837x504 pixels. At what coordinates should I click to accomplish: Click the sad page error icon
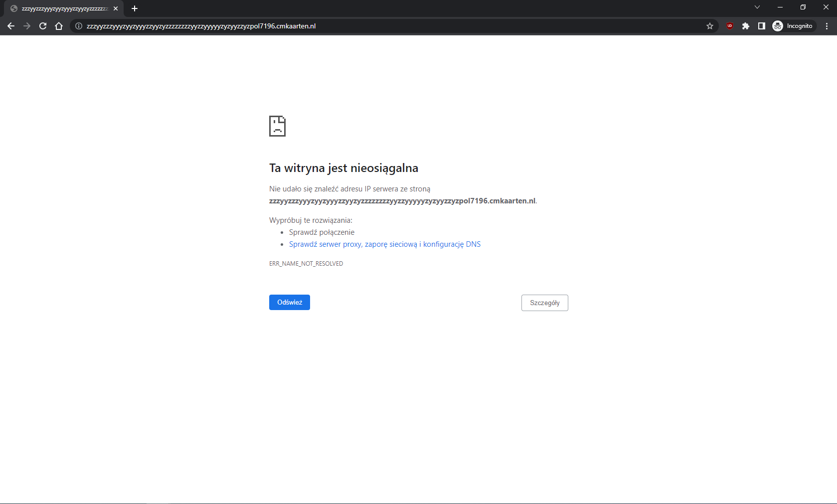click(277, 126)
